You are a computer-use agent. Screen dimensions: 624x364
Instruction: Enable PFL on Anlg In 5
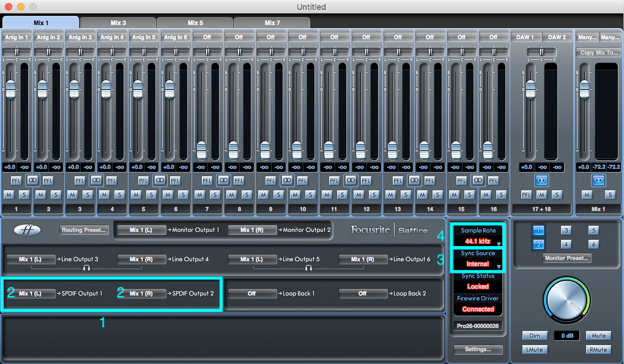(143, 180)
